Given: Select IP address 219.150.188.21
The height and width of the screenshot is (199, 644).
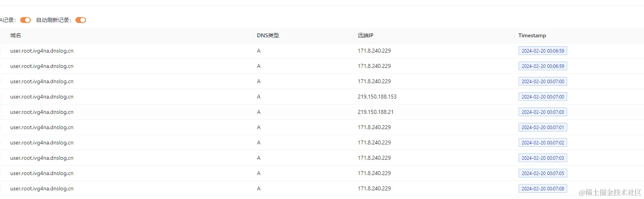Looking at the screenshot, I should click(376, 112).
